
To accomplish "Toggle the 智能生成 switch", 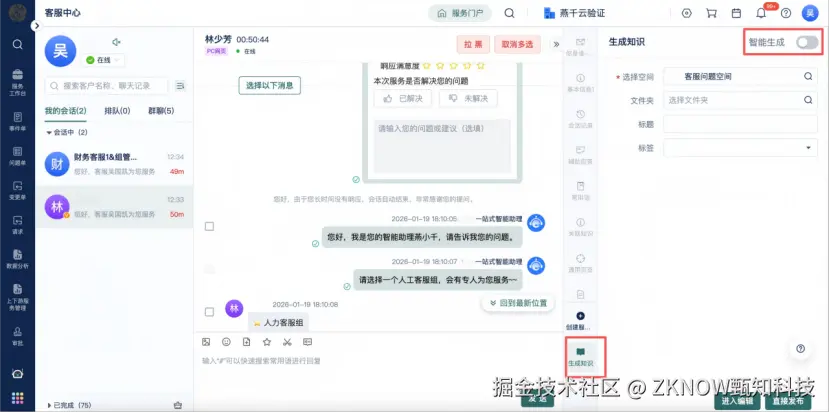I will (807, 42).
